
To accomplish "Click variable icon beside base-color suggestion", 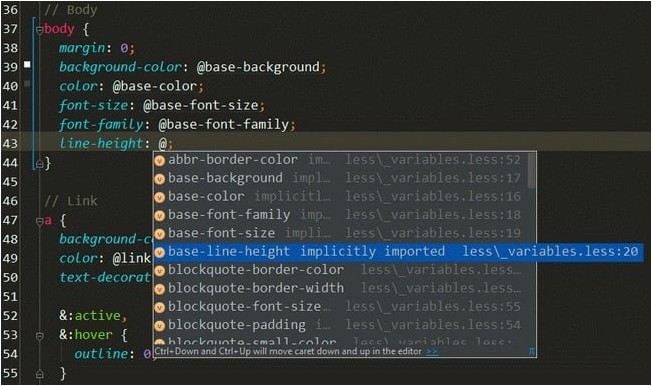I will tap(160, 197).
